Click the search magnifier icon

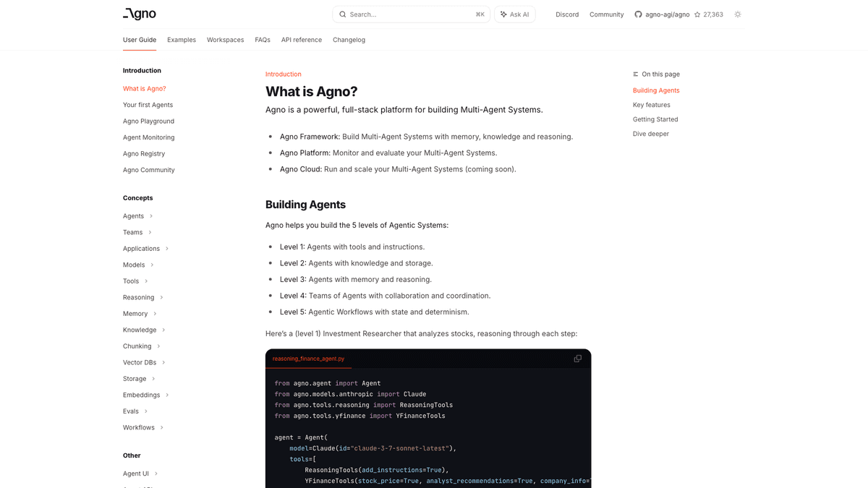[x=343, y=14]
